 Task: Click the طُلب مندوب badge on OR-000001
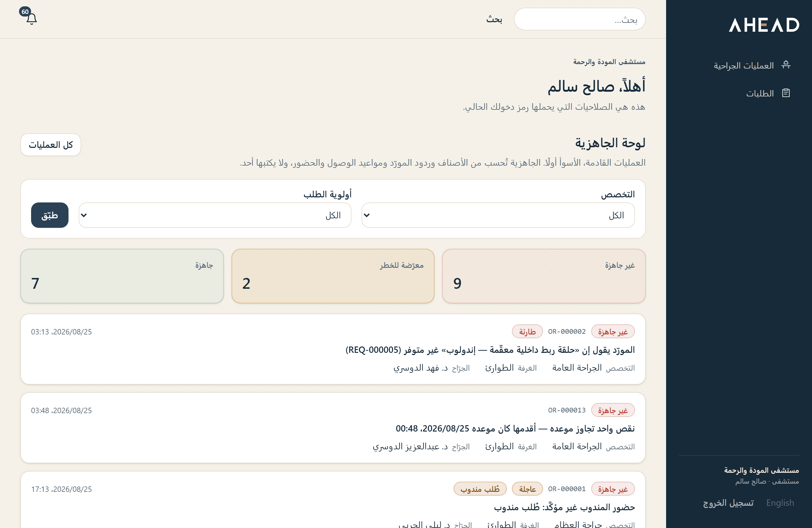pos(480,489)
